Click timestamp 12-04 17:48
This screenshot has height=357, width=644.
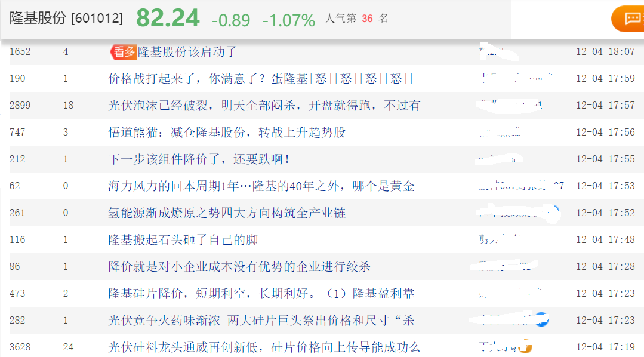tap(605, 239)
